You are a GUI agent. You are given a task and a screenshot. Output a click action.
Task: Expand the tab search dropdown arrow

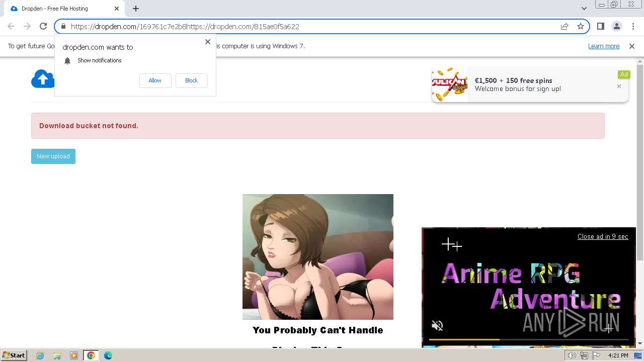584,9
